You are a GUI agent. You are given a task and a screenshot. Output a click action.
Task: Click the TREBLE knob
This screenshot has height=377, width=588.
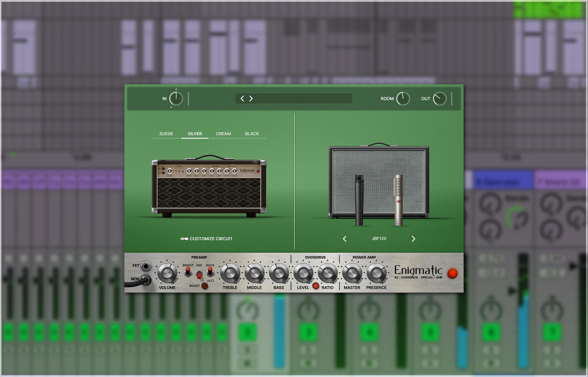pos(230,273)
